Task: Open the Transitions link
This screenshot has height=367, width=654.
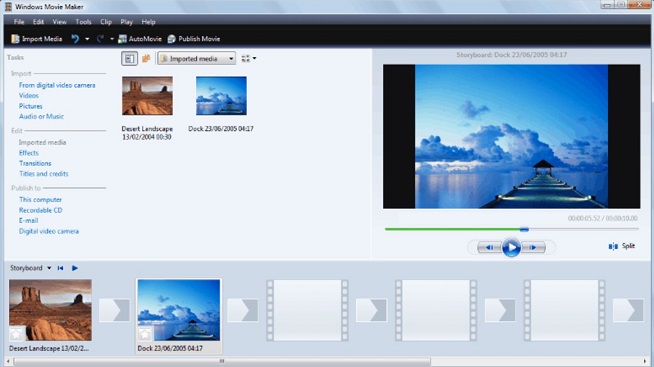Action: click(35, 163)
